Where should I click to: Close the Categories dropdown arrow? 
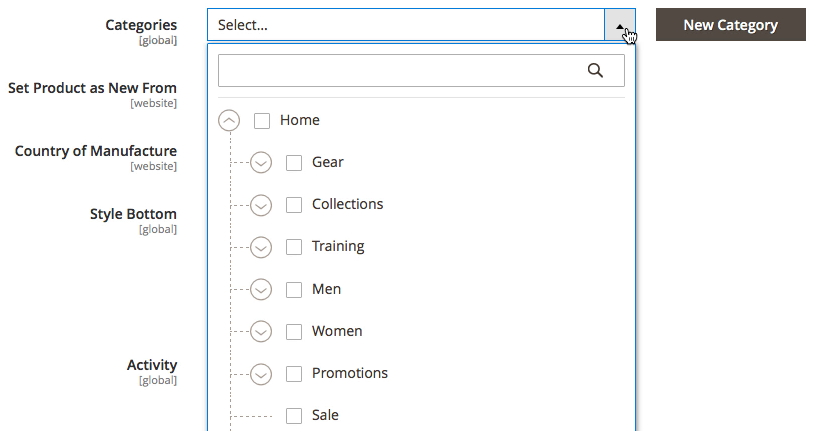(620, 25)
